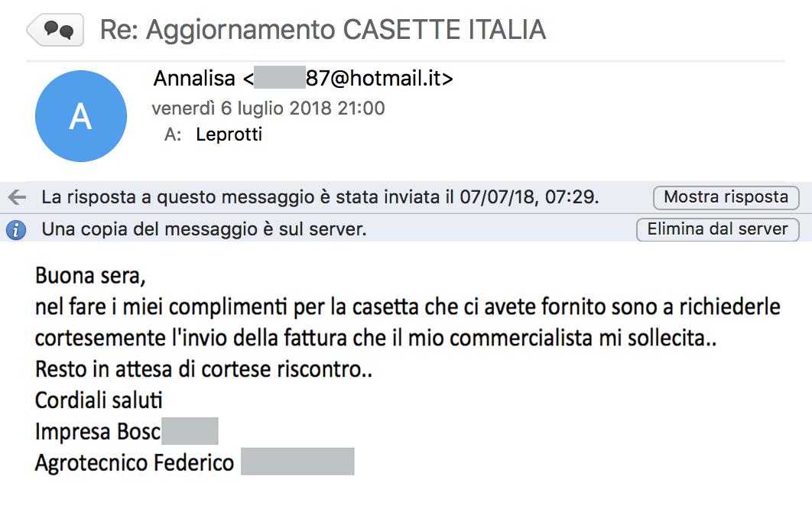
Task: Click the reply arrow icon
Action: click(17, 197)
